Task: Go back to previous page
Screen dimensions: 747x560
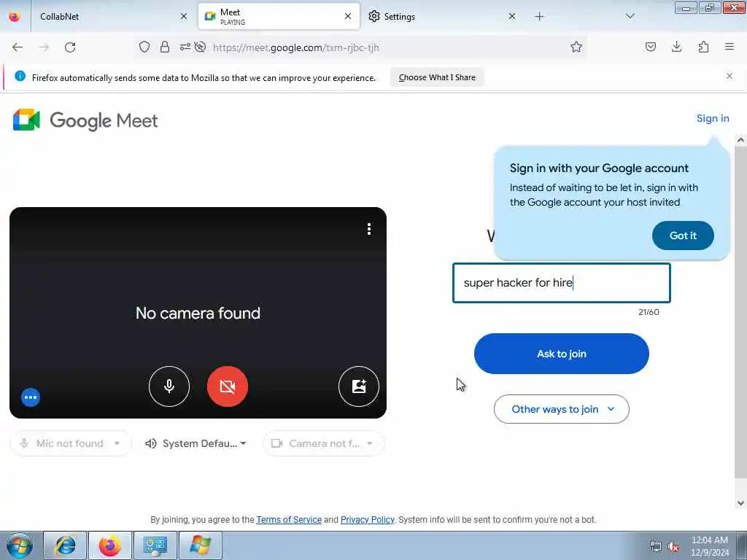Action: click(18, 47)
